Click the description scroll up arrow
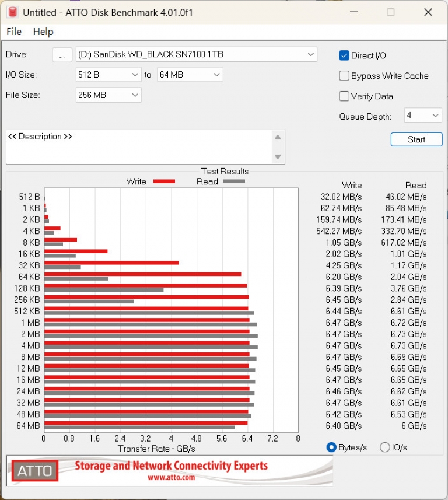Screen dimensions: 448x500 278,137
